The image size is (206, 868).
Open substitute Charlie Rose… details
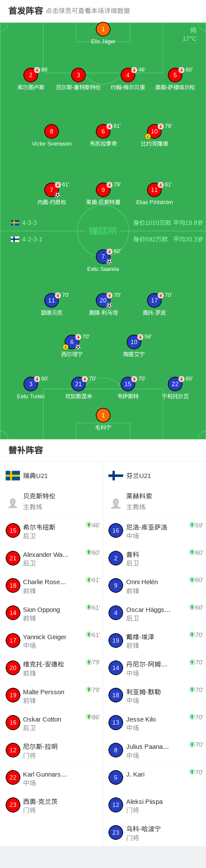coord(52,586)
